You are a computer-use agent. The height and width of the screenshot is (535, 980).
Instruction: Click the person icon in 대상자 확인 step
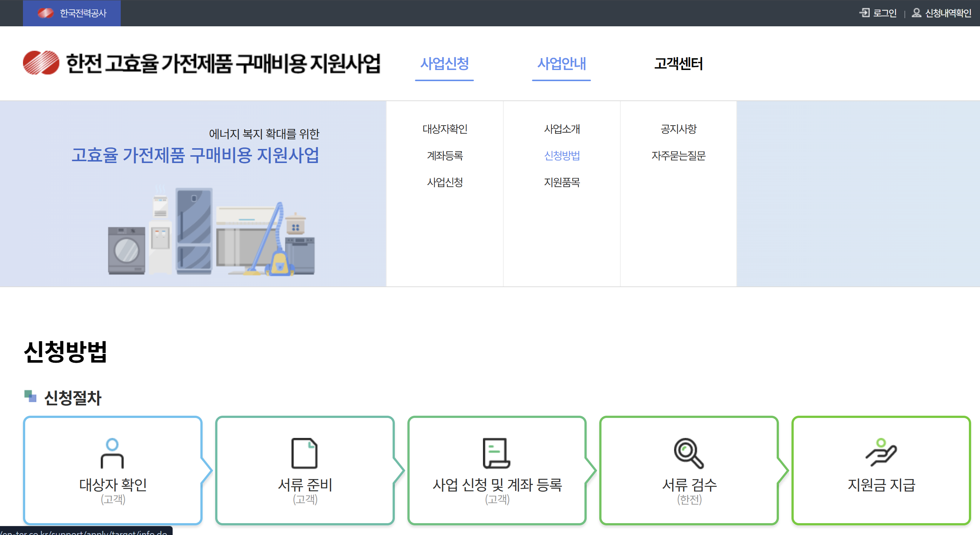tap(112, 453)
